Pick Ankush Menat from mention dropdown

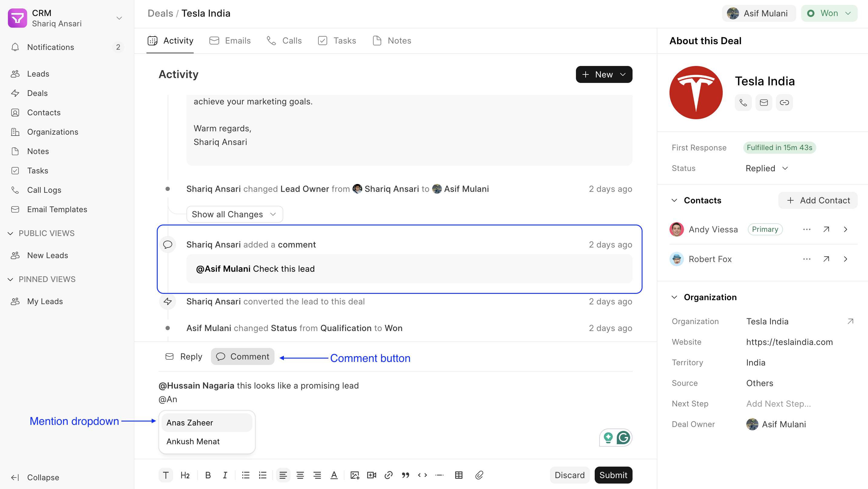[207, 441]
